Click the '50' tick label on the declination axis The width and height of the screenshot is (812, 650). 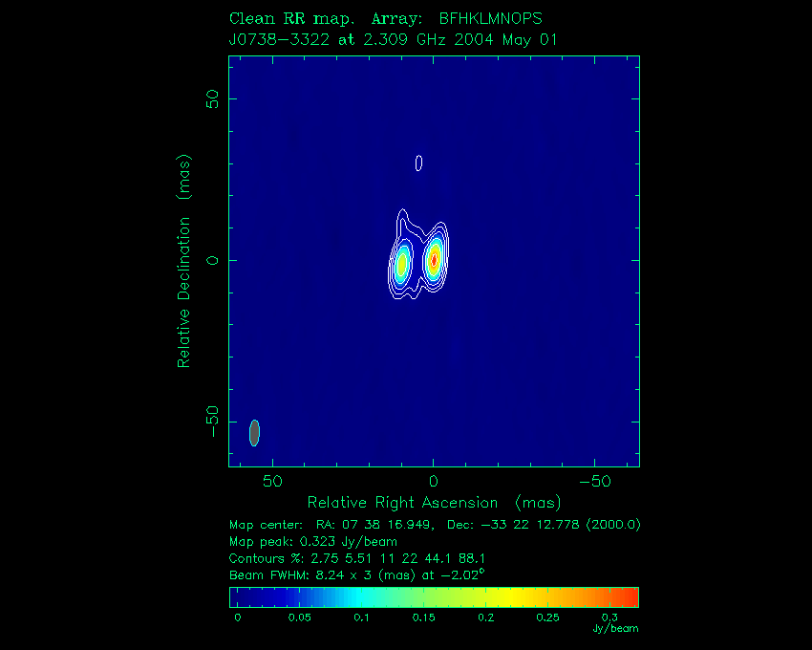[x=212, y=99]
